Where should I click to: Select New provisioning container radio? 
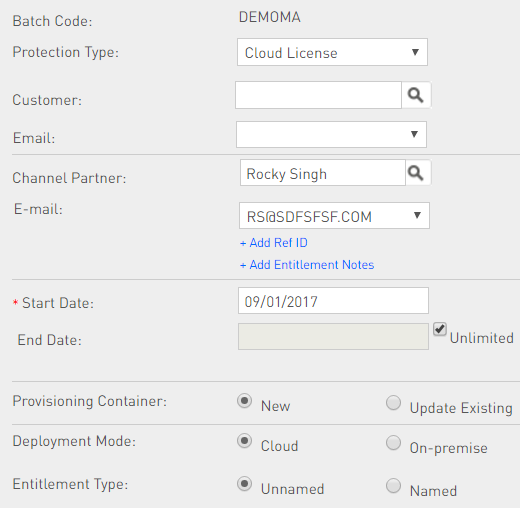click(x=244, y=401)
